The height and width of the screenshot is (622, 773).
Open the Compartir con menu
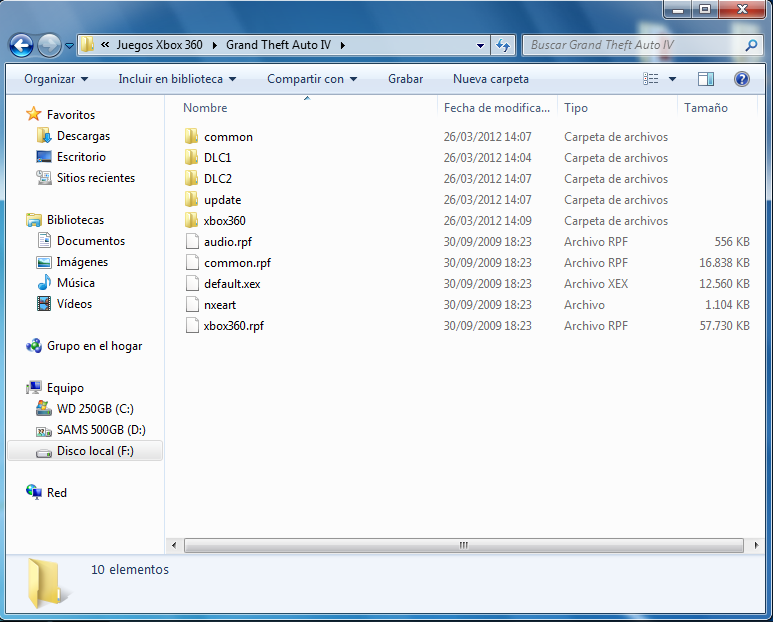pos(312,79)
